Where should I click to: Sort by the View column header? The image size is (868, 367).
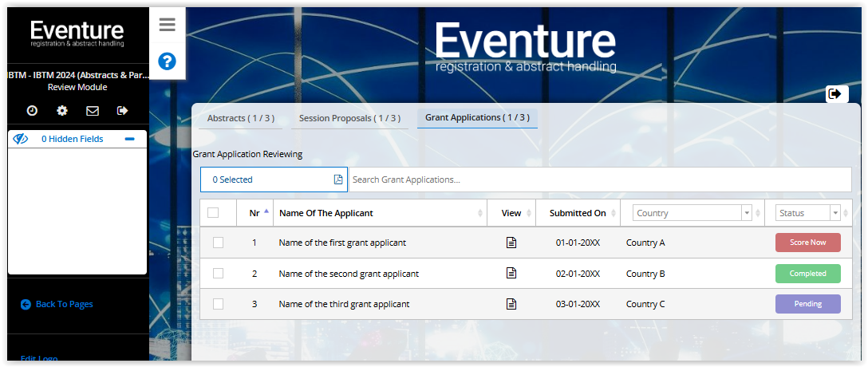(511, 213)
